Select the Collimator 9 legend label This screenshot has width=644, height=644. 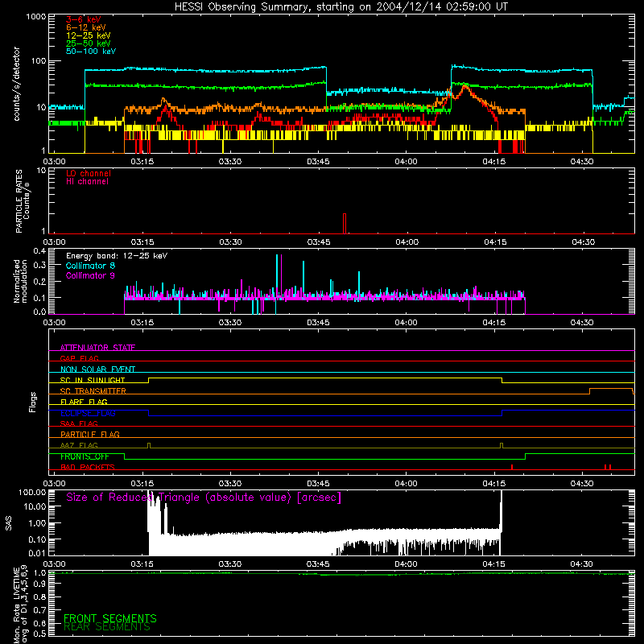click(90, 275)
